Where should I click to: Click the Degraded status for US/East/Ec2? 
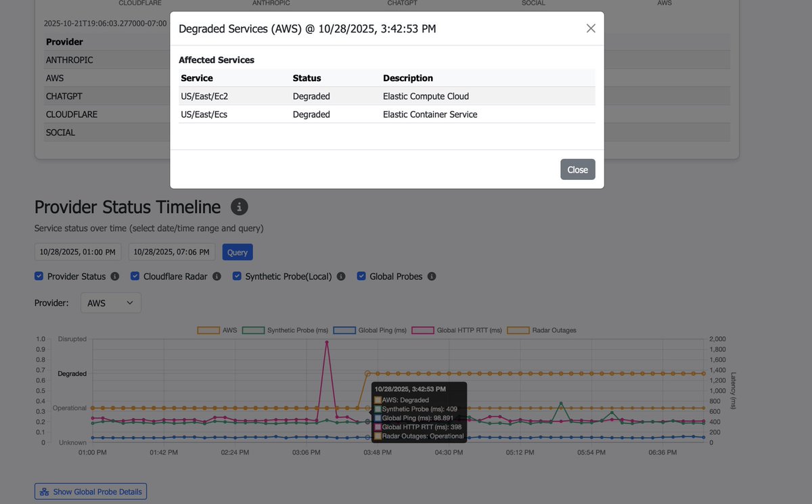[x=311, y=96]
